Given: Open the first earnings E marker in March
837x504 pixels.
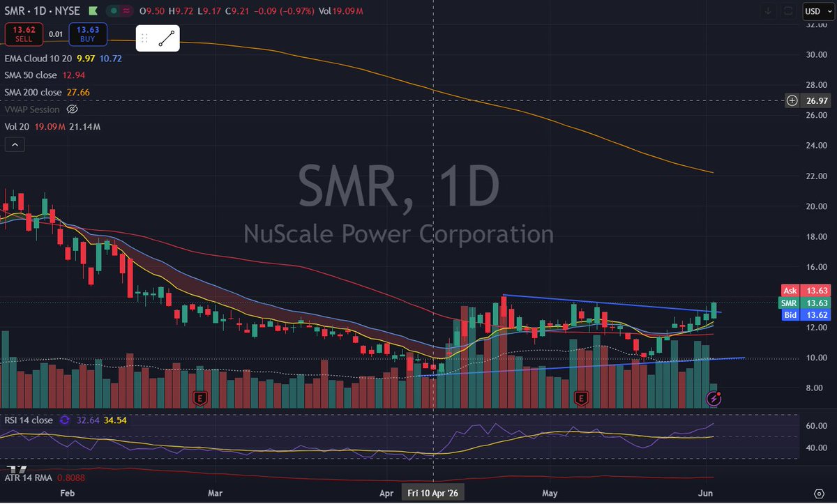Looking at the screenshot, I should 200,398.
